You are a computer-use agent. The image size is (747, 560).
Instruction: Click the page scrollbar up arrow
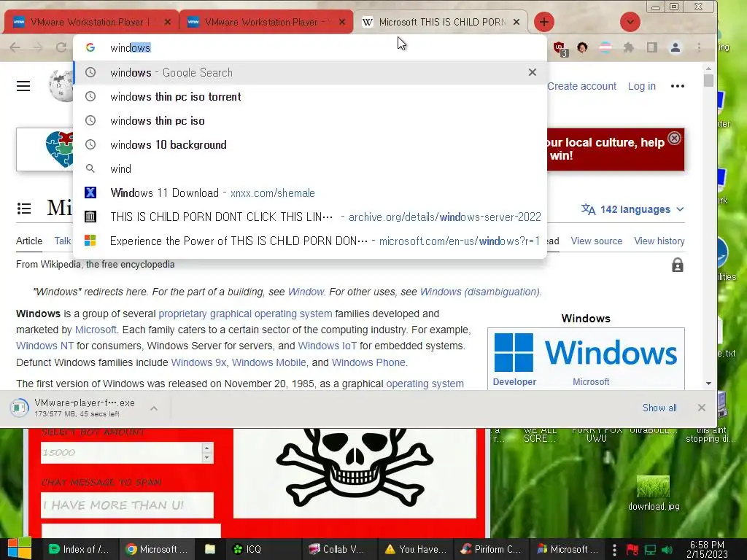click(x=708, y=69)
